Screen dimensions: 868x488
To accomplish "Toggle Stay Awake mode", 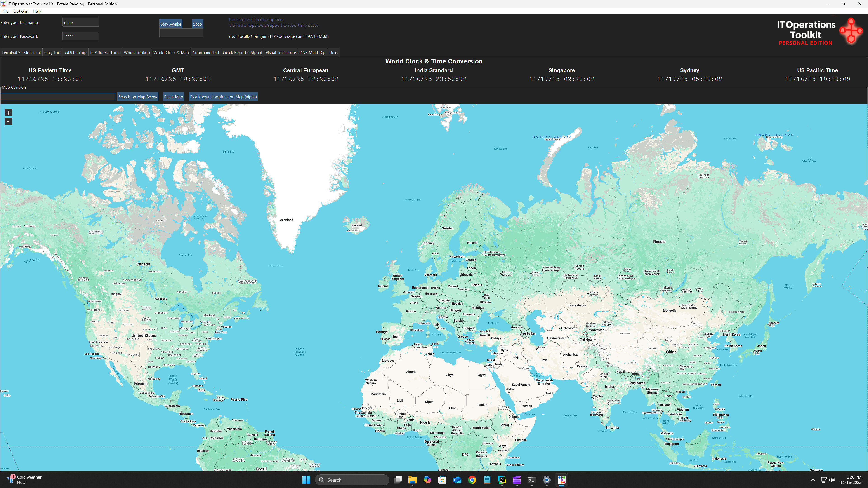I will click(171, 24).
